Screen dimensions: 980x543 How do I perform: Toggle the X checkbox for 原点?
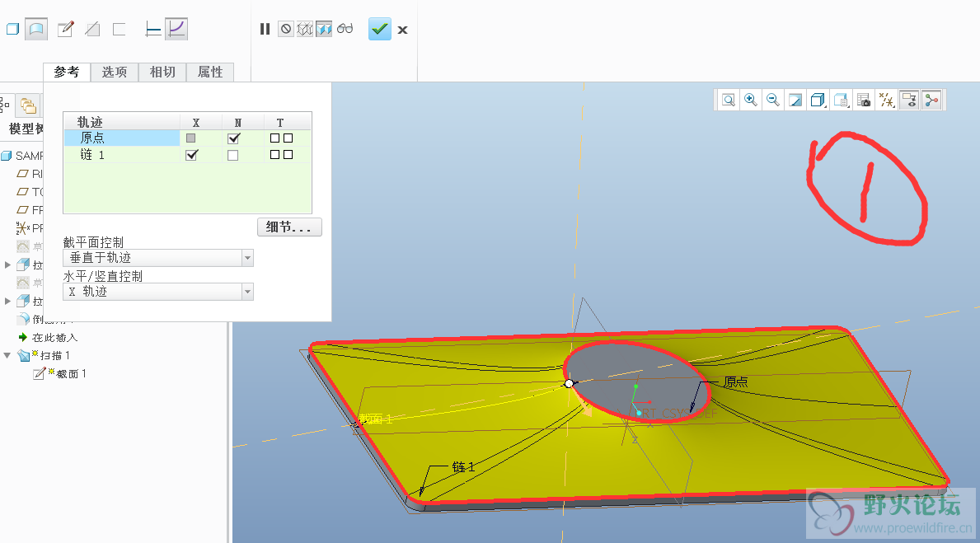(x=190, y=138)
